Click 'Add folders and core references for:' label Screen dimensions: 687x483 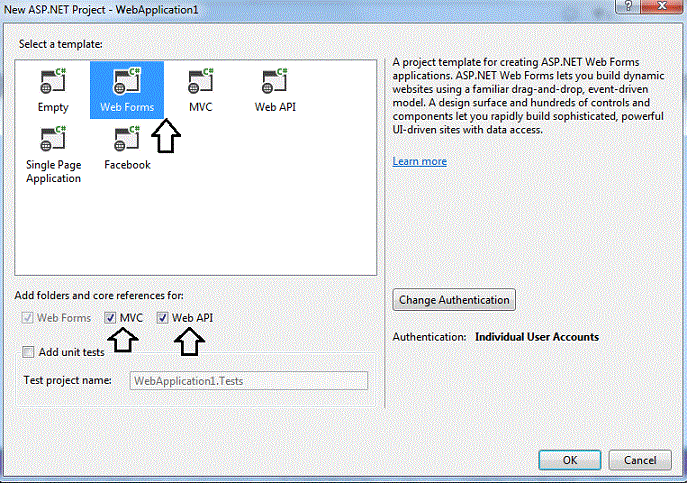(x=99, y=296)
